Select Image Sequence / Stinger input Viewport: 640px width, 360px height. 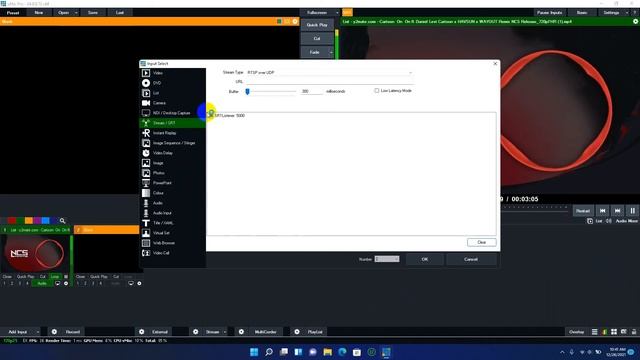pyautogui.click(x=172, y=143)
